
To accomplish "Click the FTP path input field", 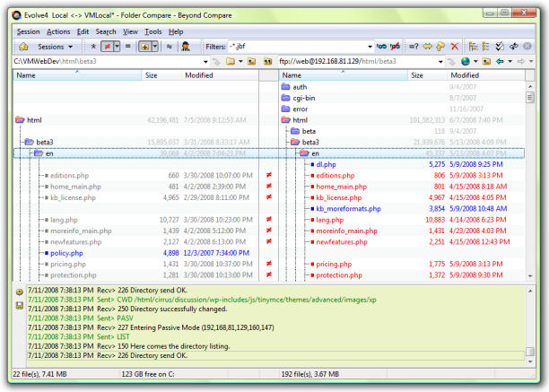I will tap(359, 61).
